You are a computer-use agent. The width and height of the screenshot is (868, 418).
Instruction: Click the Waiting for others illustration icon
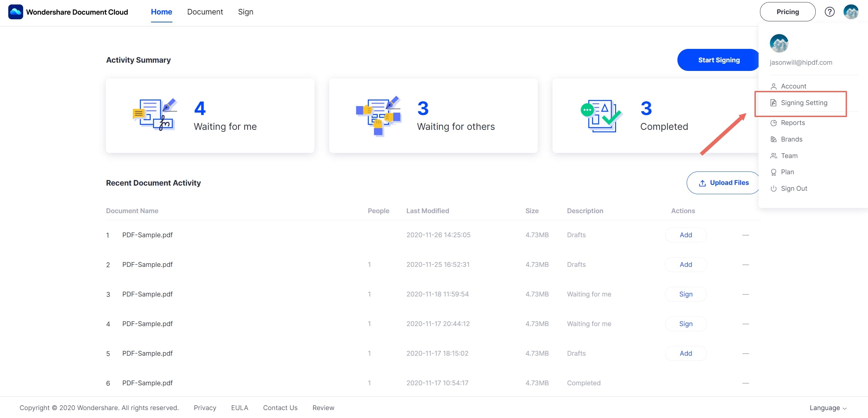pos(378,116)
